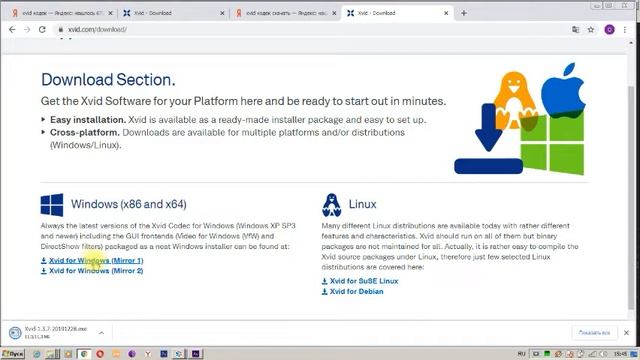Show all downloads button

click(594, 333)
